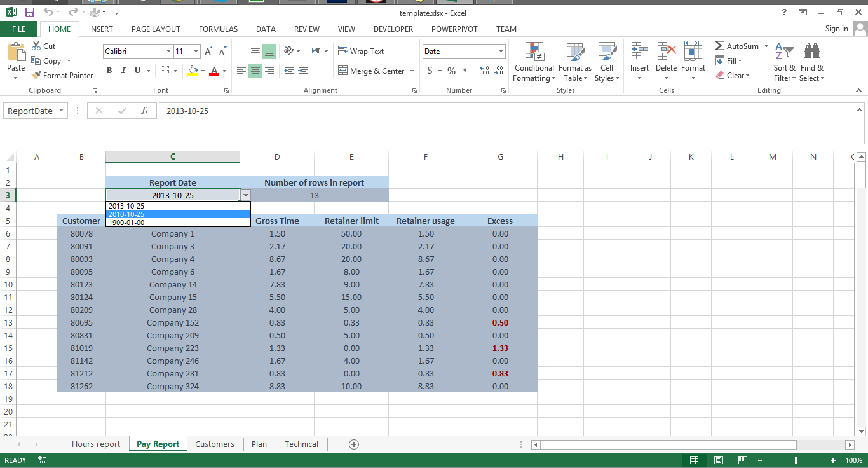868x468 pixels.
Task: Decrease font size
Action: (x=222, y=52)
